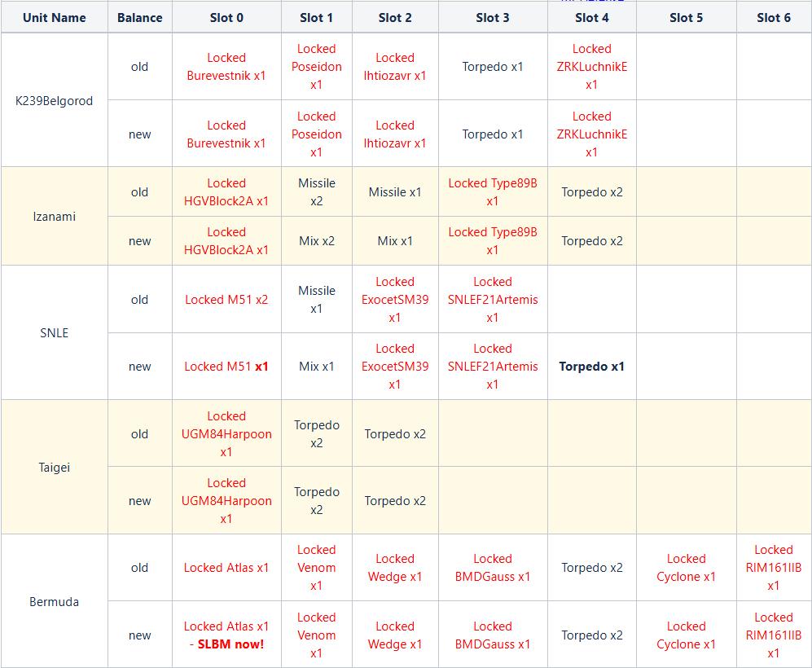Viewport: 812px width, 668px height.
Task: Click the Slot 0 column header
Action: [226, 18]
